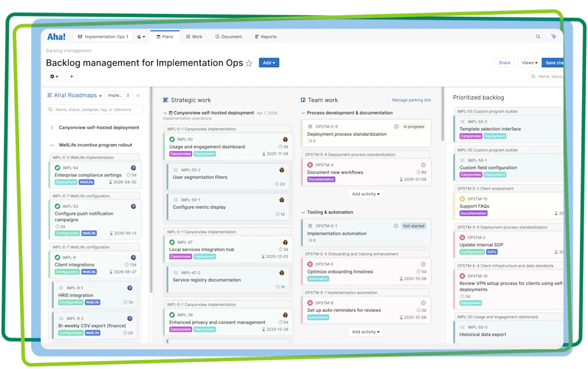Collapse Process development & documentation group
The height and width of the screenshot is (369, 588).
(x=303, y=113)
